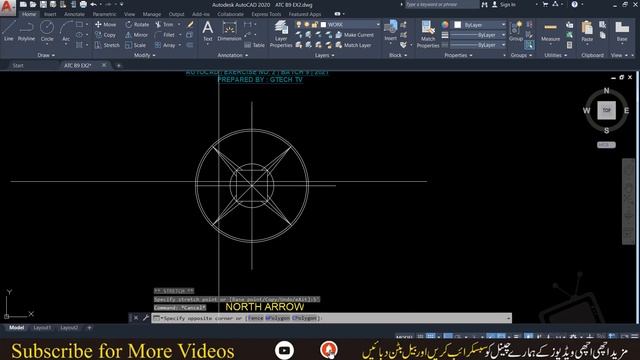Screen dimensions: 640x360
Task: Expand the Utilities panel
Action: (555, 55)
